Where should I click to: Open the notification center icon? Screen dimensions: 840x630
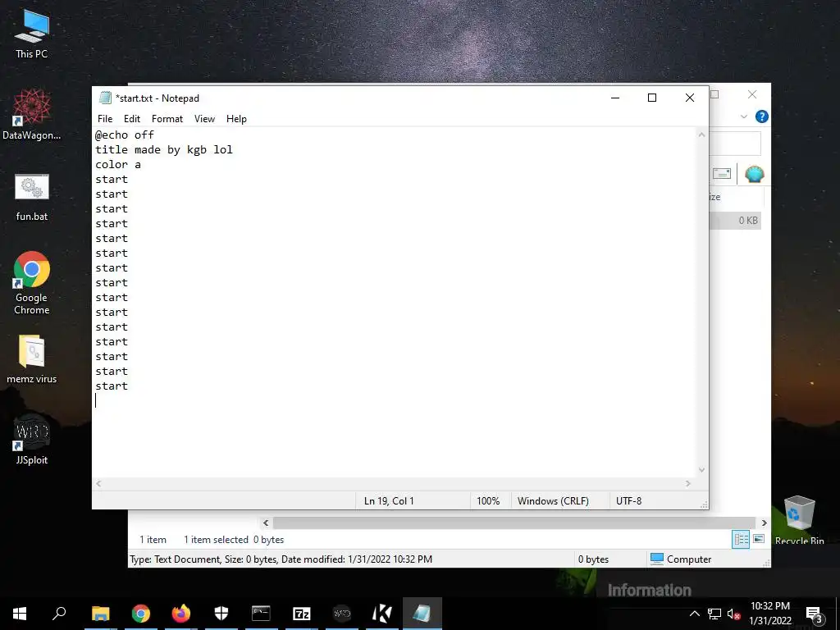pos(814,614)
